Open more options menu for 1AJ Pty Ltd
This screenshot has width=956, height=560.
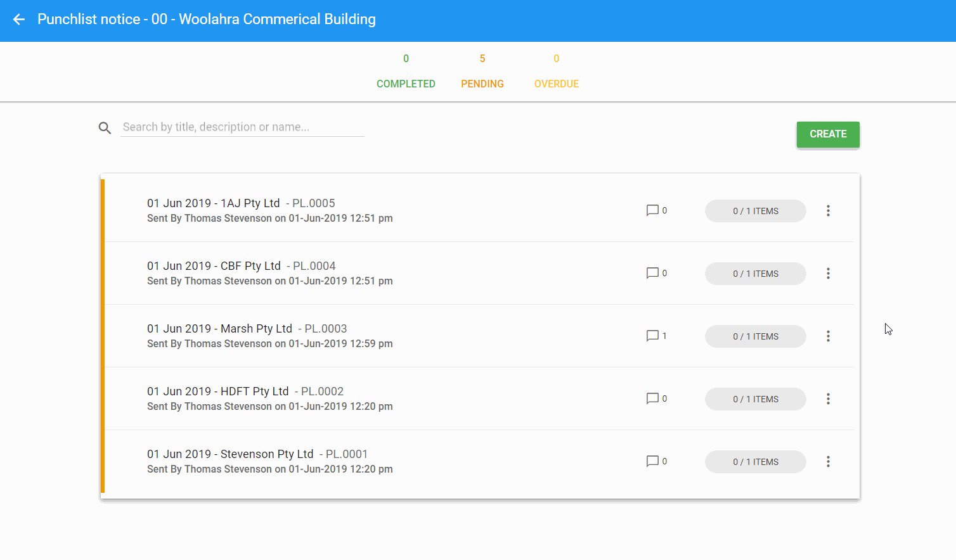(x=828, y=211)
